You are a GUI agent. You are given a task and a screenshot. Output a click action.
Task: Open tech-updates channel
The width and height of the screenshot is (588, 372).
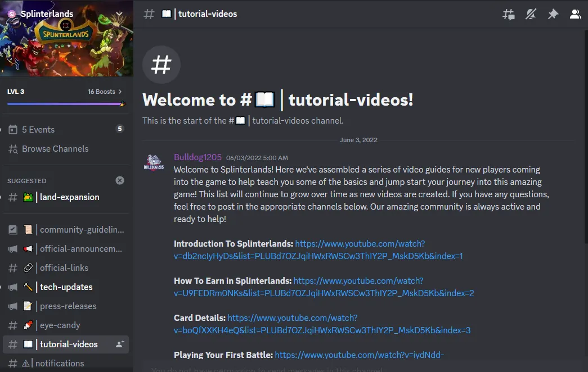tap(66, 287)
